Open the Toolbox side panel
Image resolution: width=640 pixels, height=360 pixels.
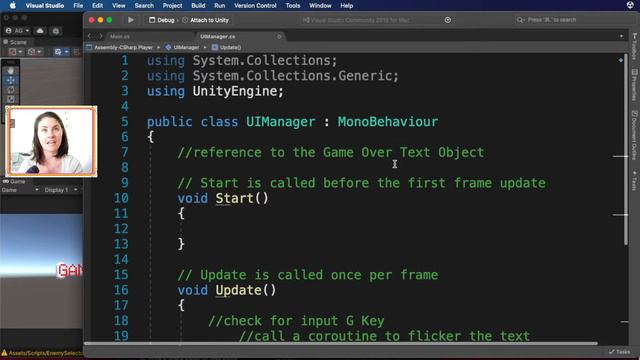pyautogui.click(x=634, y=46)
